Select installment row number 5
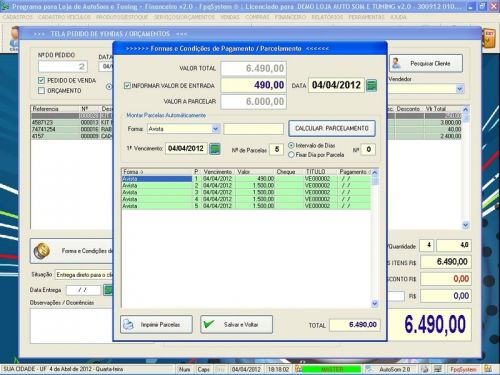This screenshot has height=375, width=500. pyautogui.click(x=246, y=206)
